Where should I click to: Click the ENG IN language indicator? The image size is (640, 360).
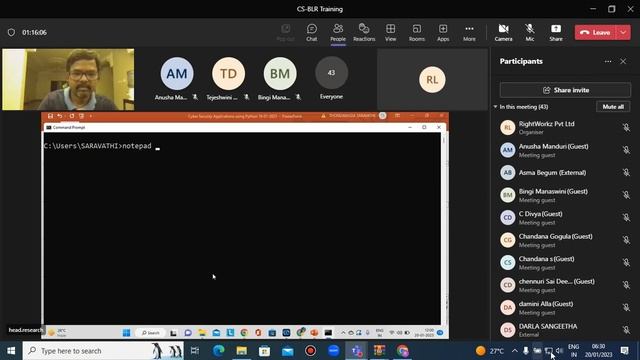(x=573, y=351)
